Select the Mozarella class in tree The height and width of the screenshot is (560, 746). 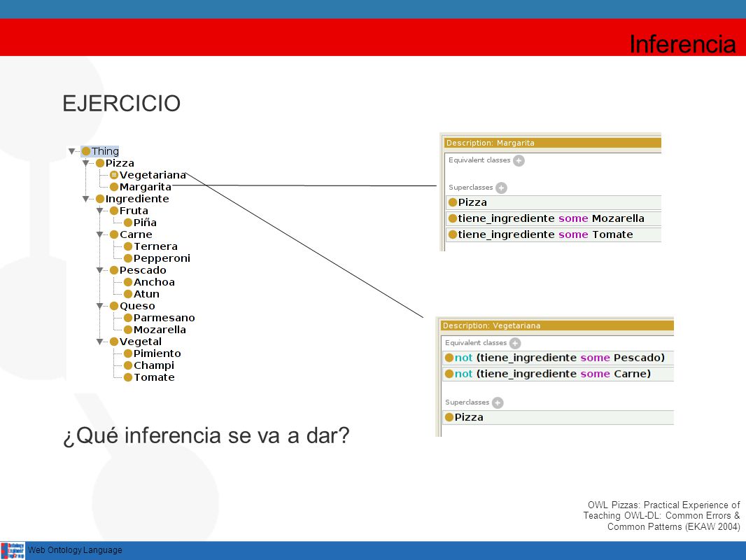[160, 330]
